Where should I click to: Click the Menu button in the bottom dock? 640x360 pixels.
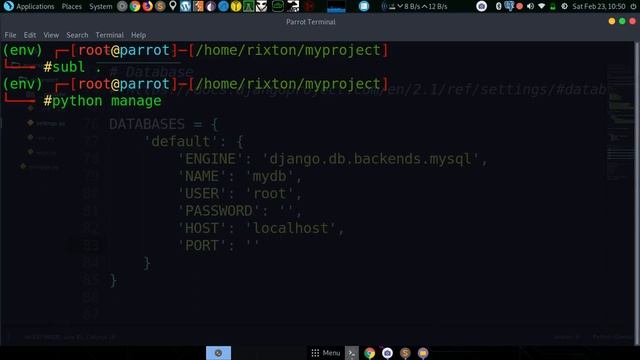(326, 353)
